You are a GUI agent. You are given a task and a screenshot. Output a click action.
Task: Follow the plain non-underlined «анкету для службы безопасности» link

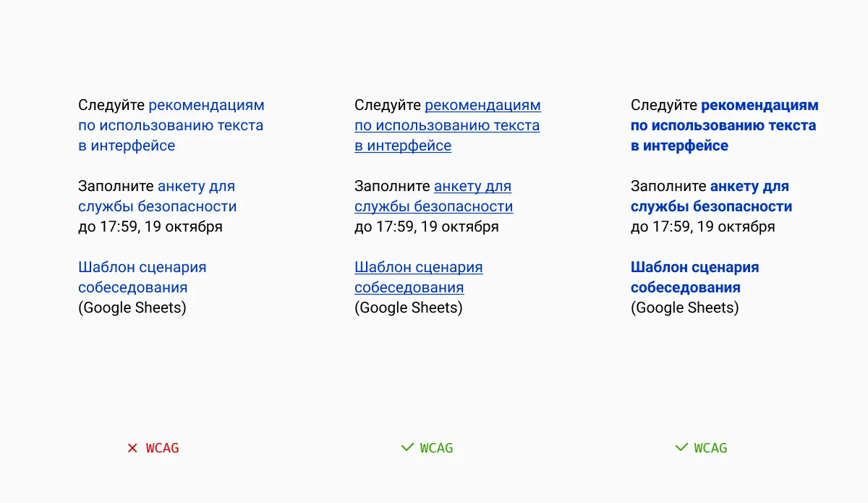[x=157, y=206]
